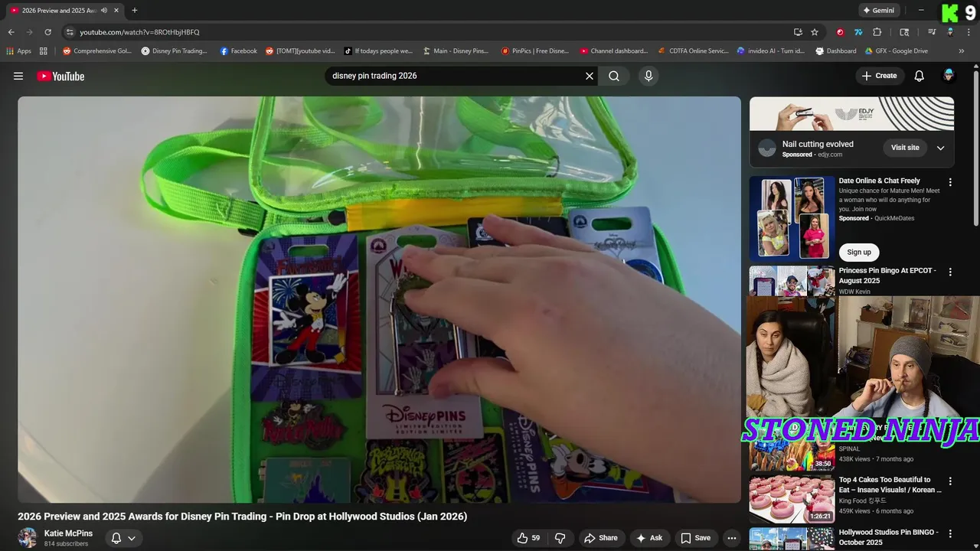Open the YouTube guide hamburger menu
Viewport: 980px width, 551px height.
pyautogui.click(x=18, y=76)
